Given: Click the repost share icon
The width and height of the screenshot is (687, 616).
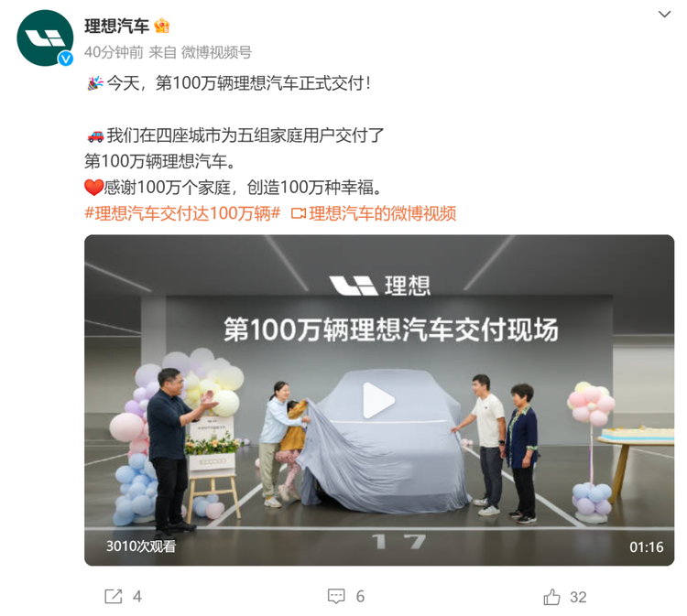Looking at the screenshot, I should click(x=113, y=596).
